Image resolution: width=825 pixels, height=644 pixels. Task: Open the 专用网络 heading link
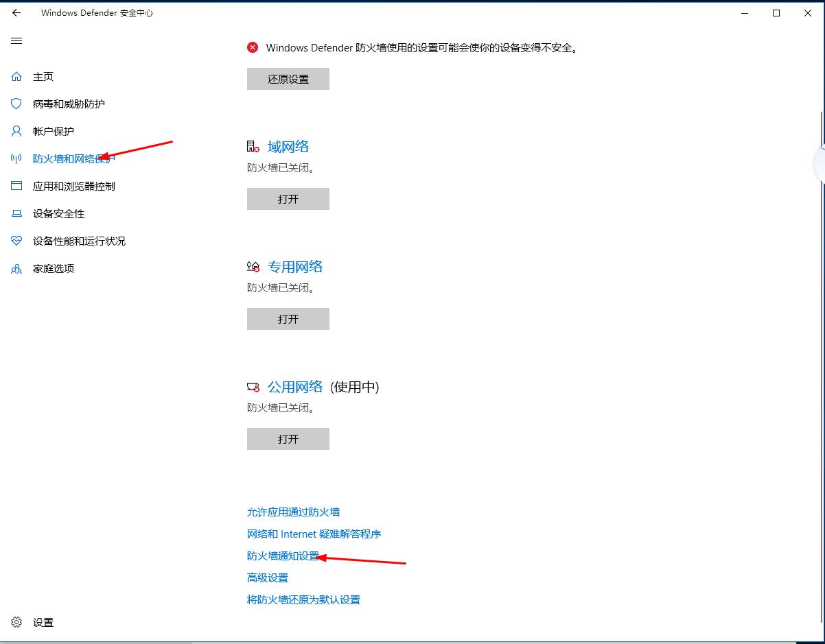295,267
